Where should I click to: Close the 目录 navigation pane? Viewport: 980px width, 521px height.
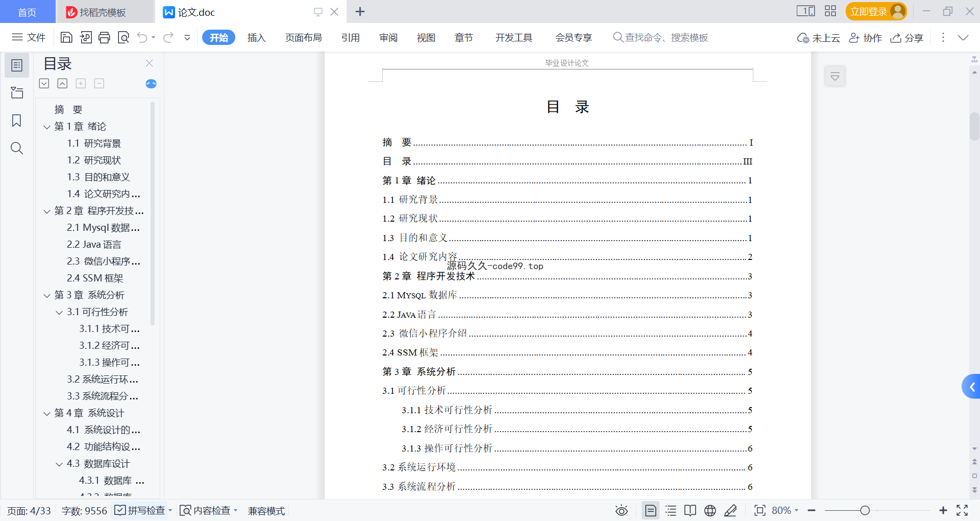click(149, 63)
